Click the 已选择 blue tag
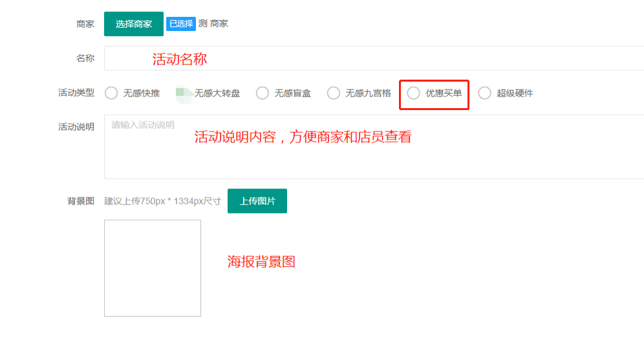Screen dimensions: 644x349 click(180, 24)
